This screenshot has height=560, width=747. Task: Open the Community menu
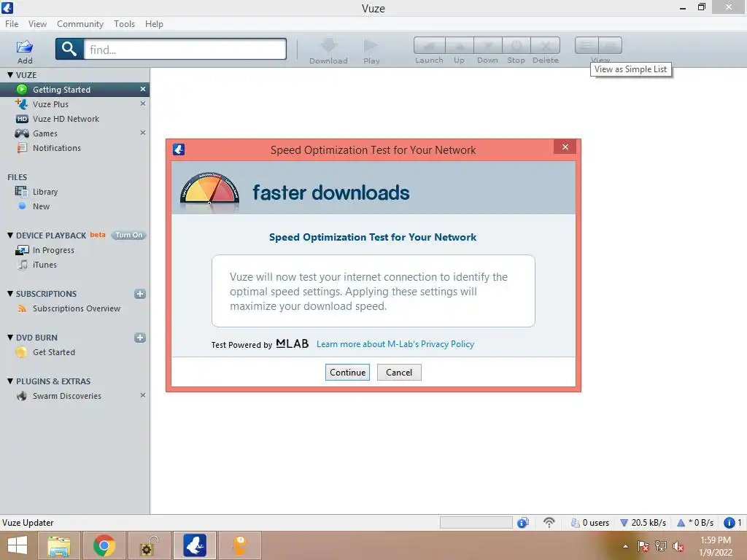(80, 24)
